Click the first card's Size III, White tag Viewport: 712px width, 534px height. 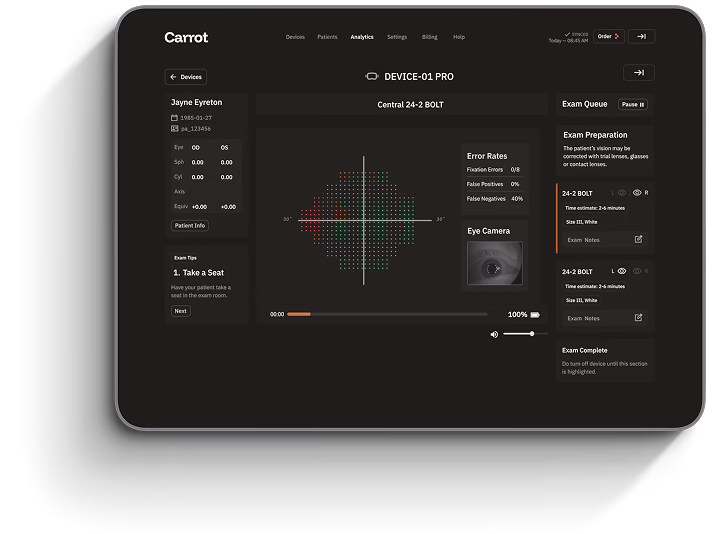click(581, 222)
